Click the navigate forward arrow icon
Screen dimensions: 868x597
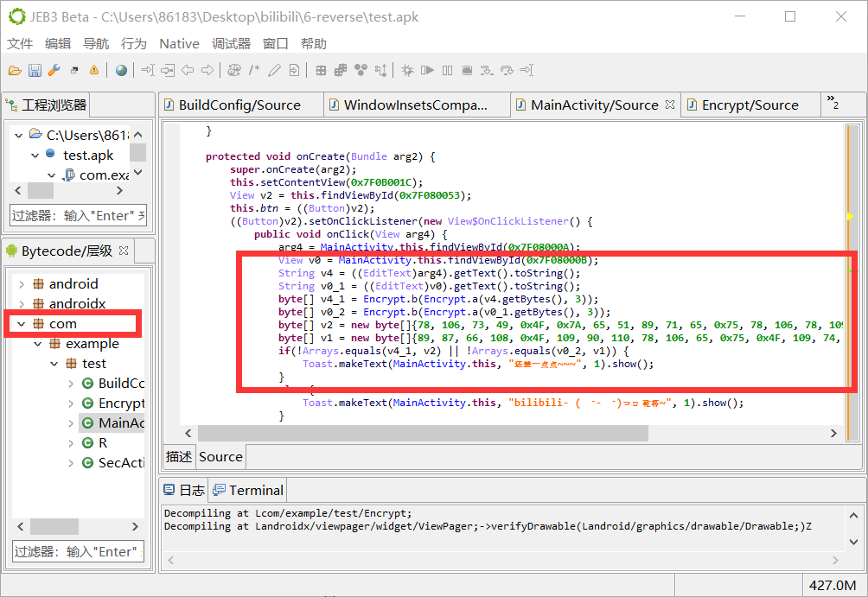coord(207,70)
